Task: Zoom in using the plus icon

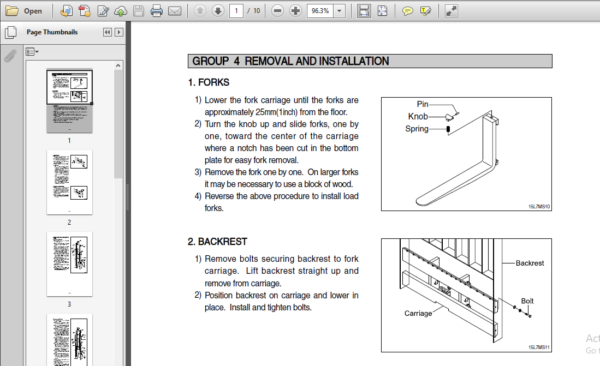Action: pos(295,11)
